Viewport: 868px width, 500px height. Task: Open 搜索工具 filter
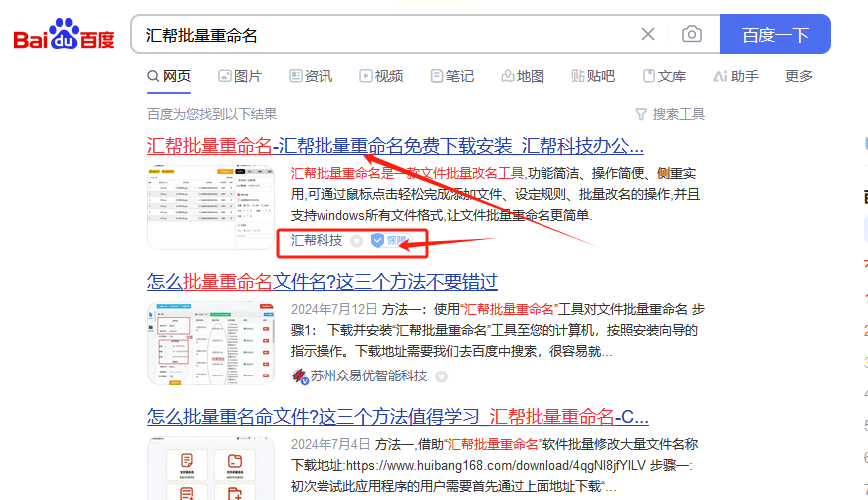670,114
